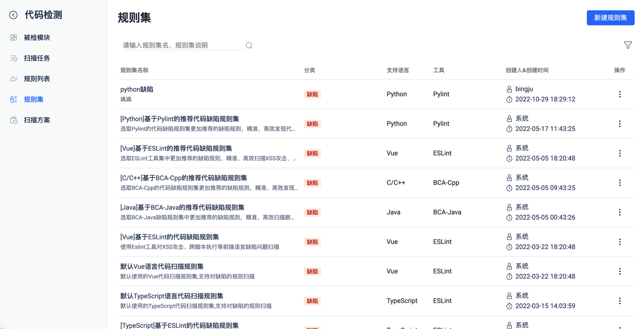Open more actions for 默认Vue语言 row
The width and height of the screenshot is (644, 329).
[x=620, y=271]
